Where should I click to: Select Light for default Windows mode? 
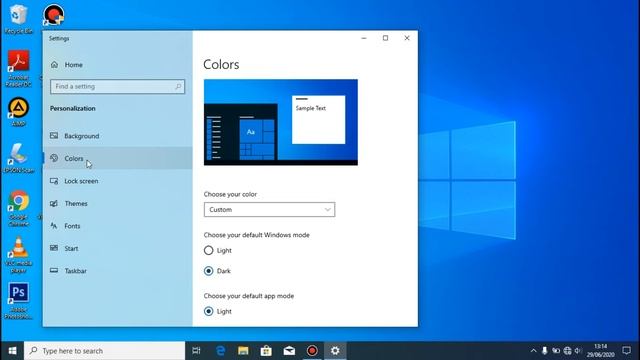209,250
